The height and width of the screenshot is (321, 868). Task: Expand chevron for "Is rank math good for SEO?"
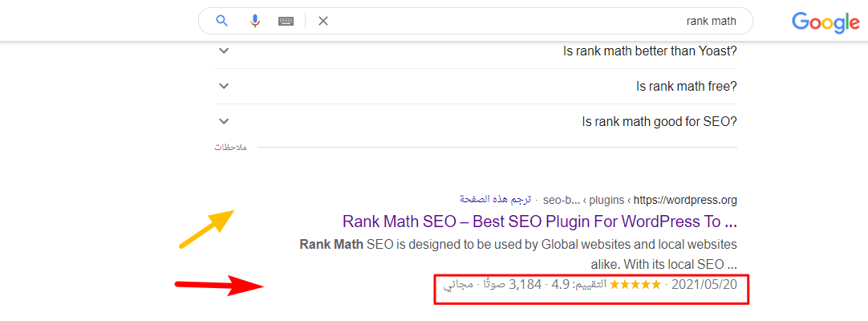coord(224,122)
